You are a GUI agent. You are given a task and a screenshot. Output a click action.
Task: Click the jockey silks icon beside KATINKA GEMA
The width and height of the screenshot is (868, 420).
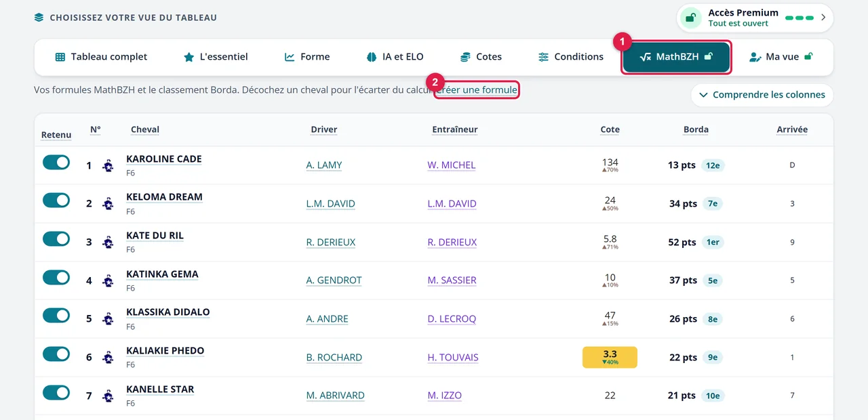pos(108,280)
